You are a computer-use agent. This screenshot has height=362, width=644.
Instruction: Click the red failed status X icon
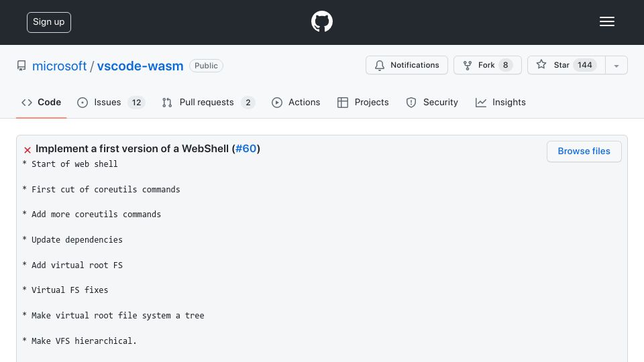click(28, 149)
